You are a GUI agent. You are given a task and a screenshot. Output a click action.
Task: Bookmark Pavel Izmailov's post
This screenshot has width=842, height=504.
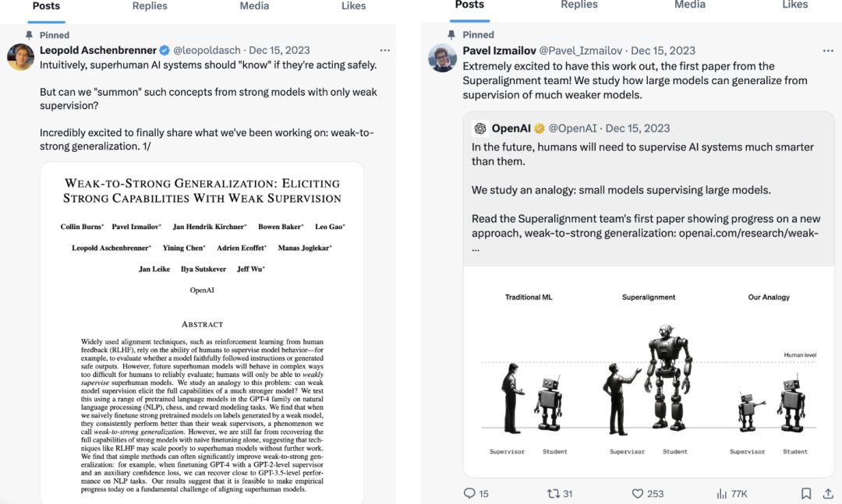(x=806, y=493)
